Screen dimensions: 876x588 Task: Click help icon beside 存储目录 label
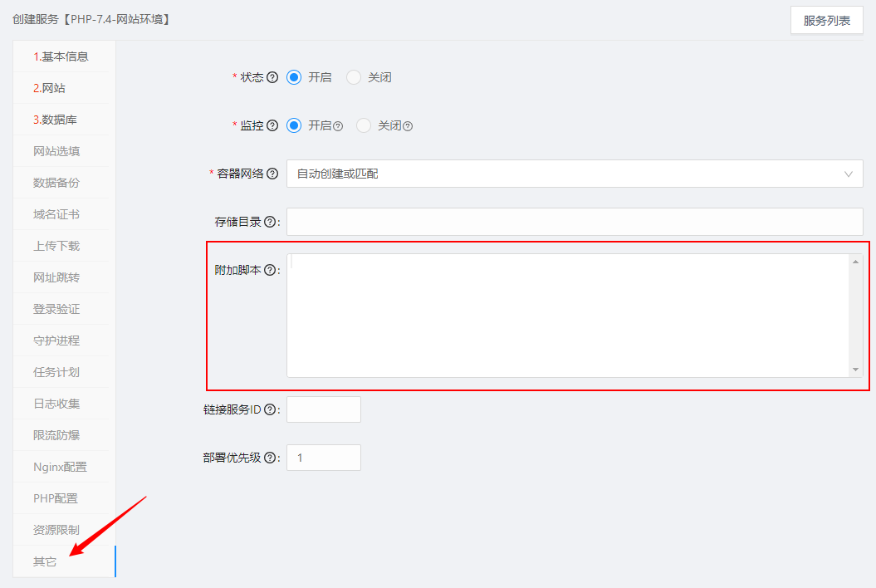(x=270, y=222)
